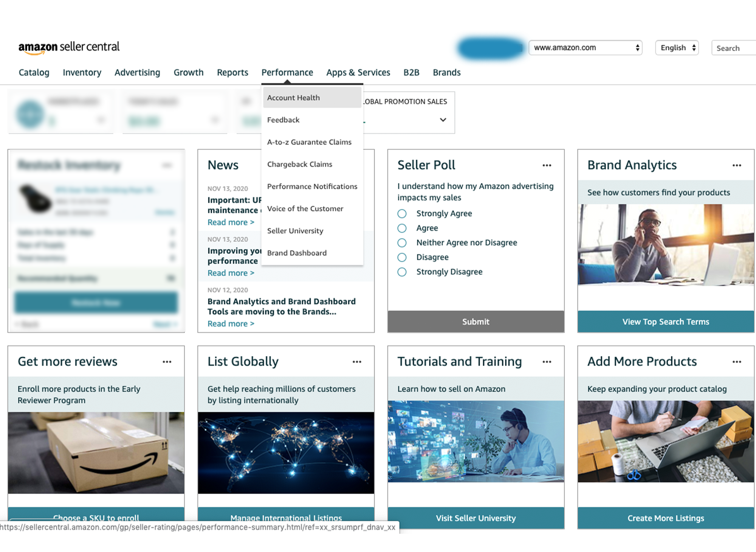
Task: Open List Globally card three-dot menu
Action: 357,362
